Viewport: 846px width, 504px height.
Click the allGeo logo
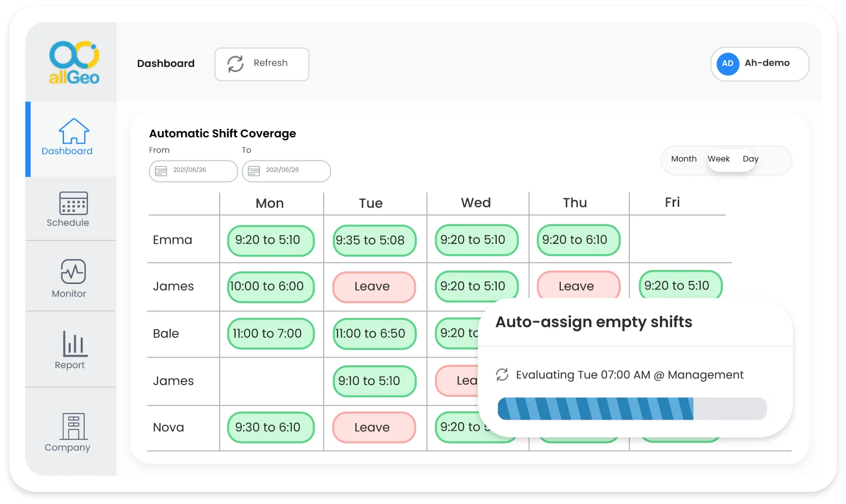tap(75, 62)
